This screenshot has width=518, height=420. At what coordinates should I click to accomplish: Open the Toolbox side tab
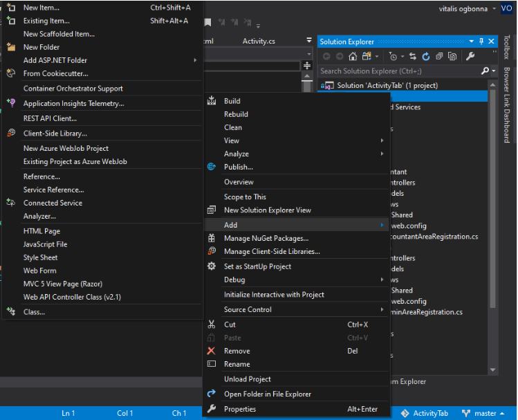click(507, 47)
